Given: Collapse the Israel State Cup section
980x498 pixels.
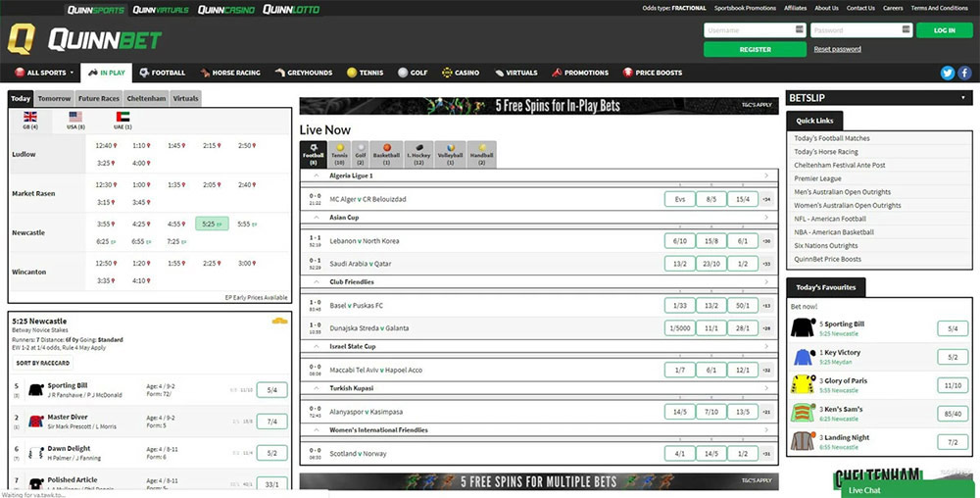Looking at the screenshot, I should [x=317, y=346].
